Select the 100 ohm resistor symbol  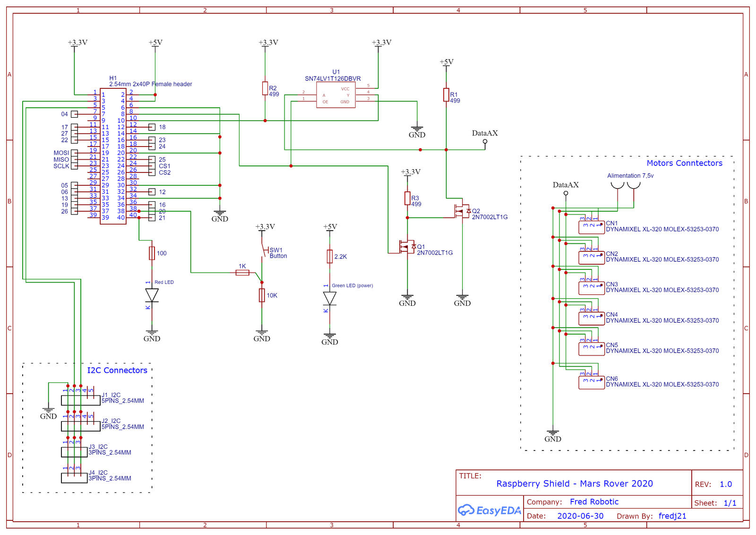[x=152, y=253]
